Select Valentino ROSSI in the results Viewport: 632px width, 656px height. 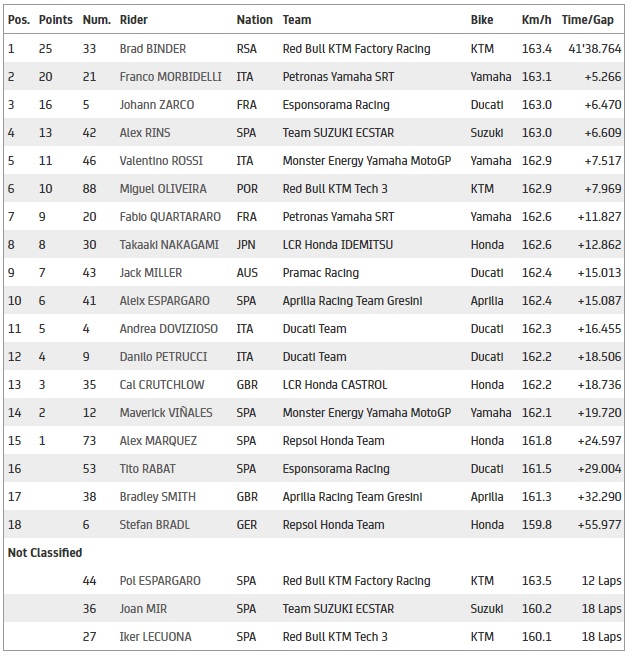point(160,160)
